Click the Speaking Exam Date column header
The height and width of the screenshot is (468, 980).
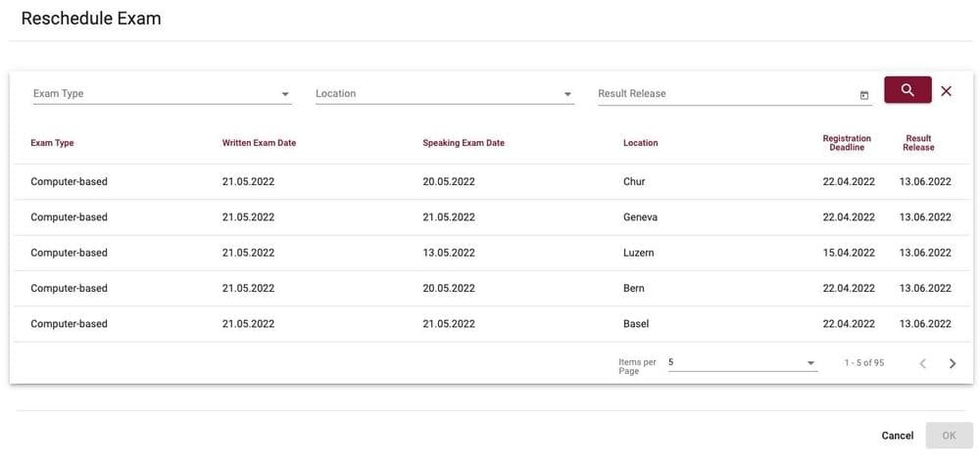[x=464, y=143]
